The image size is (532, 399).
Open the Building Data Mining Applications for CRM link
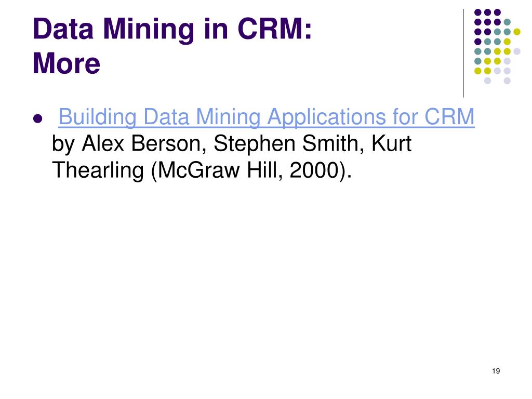pyautogui.click(x=267, y=117)
